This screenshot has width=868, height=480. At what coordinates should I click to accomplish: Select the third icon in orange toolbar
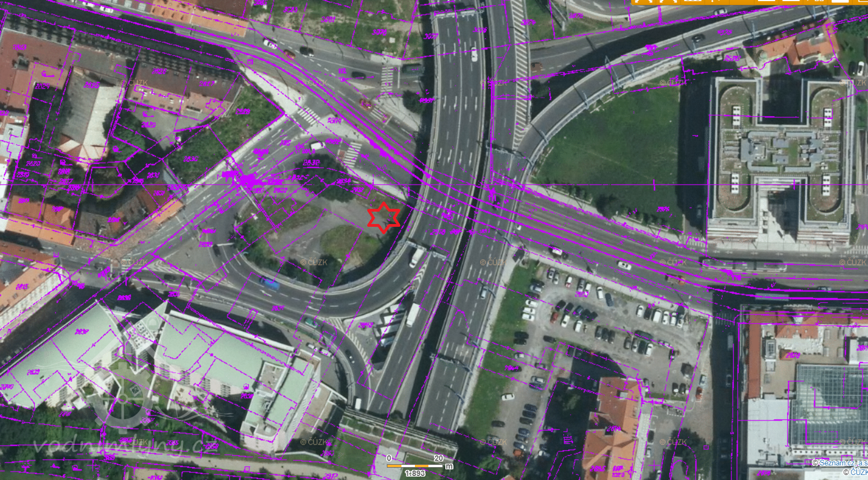coord(693,2)
